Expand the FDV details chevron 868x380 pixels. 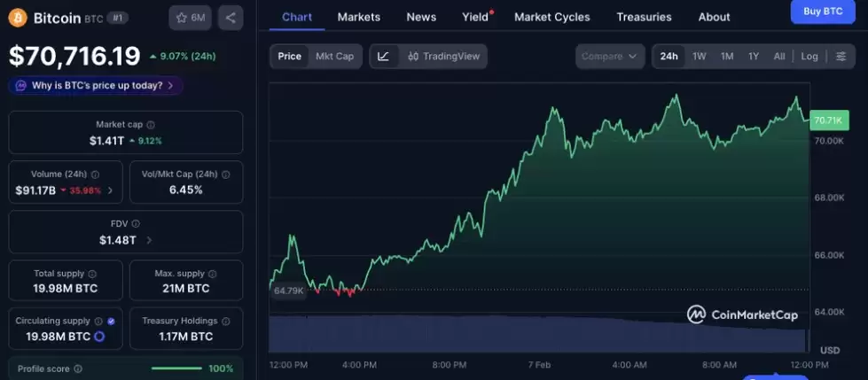click(x=149, y=240)
